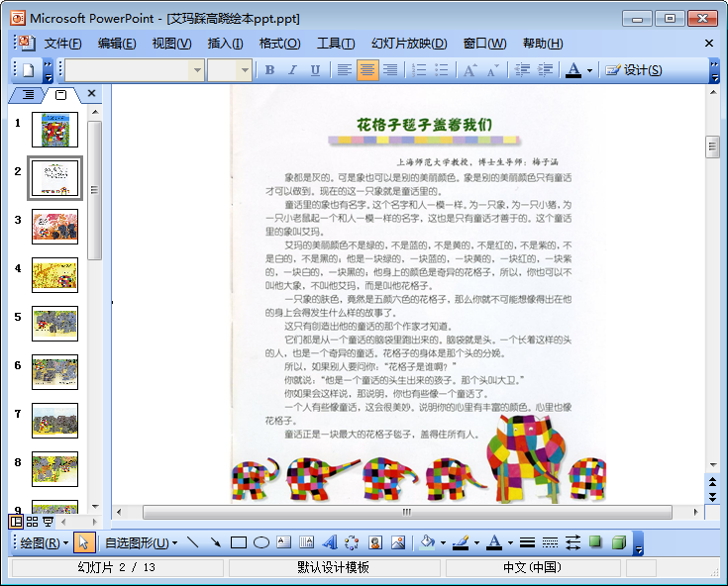Toggle numbered list
728x586 pixels.
[x=419, y=70]
